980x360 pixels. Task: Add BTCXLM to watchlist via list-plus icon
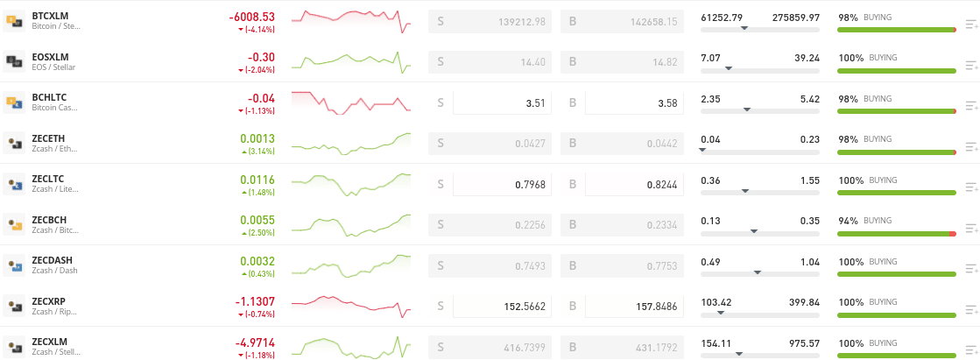[x=971, y=25]
